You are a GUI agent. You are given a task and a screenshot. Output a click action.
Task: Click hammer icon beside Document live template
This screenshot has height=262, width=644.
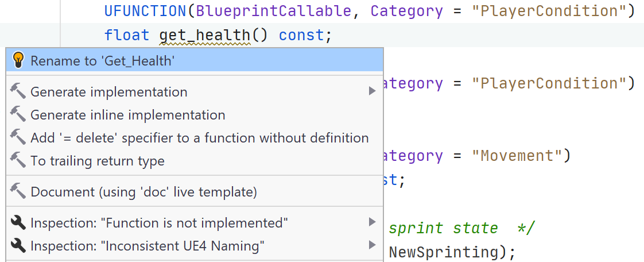click(x=18, y=191)
